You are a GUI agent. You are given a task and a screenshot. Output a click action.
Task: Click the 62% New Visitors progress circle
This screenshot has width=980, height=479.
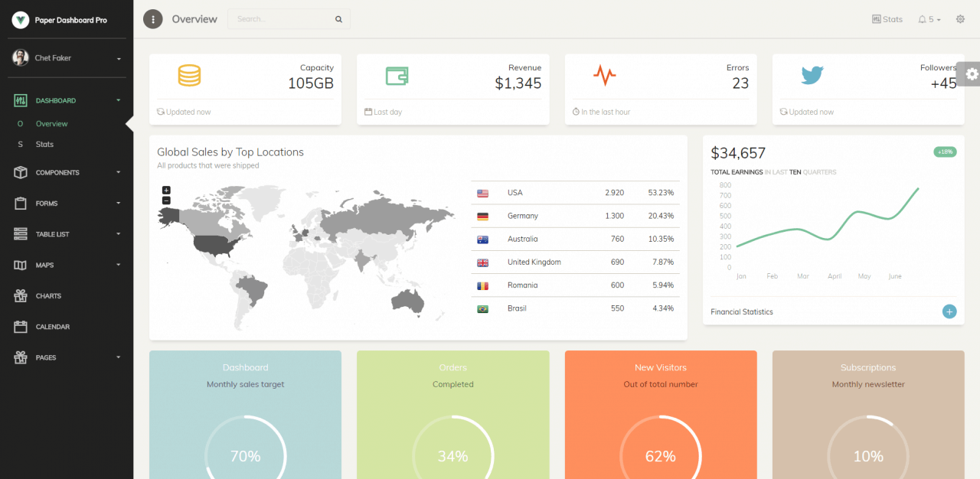[661, 456]
